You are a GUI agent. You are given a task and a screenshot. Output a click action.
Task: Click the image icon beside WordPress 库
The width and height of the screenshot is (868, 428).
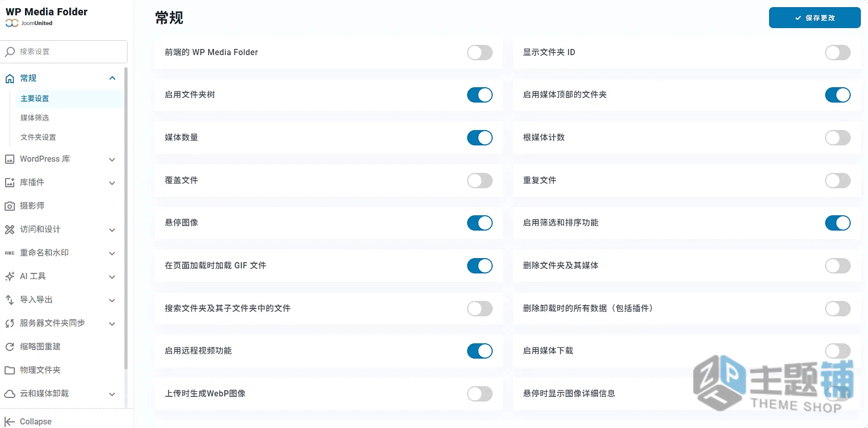pos(10,159)
